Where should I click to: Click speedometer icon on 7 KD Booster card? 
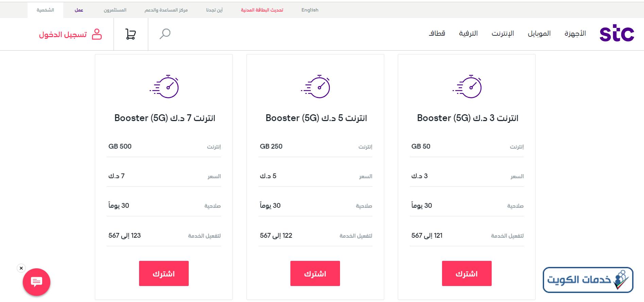pos(164,86)
